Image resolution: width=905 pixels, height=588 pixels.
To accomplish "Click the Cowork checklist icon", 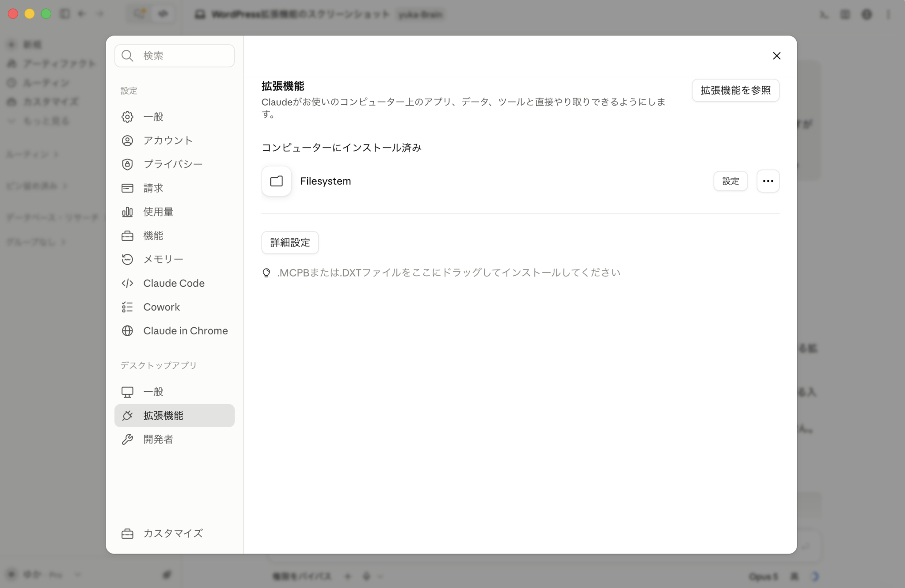I will 127,307.
